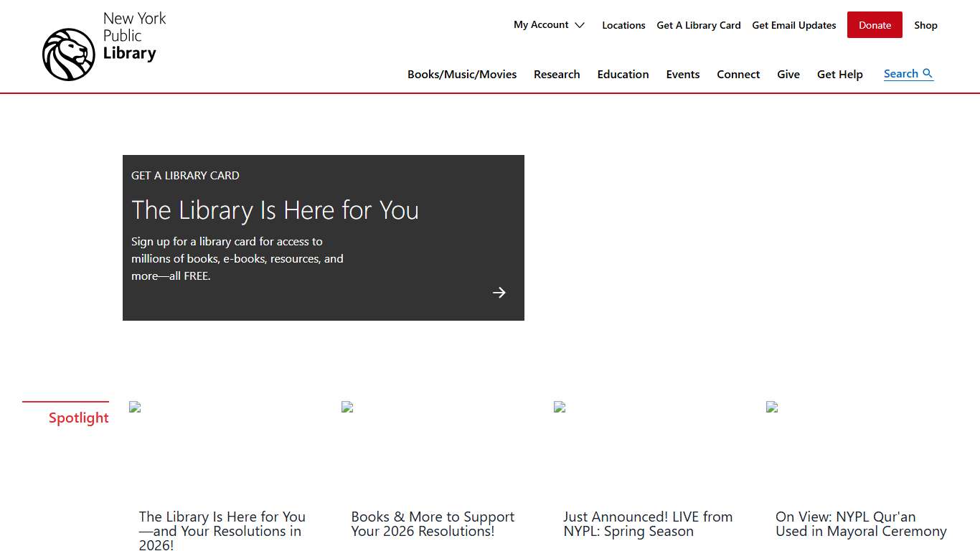980x551 pixels.
Task: Click the NYPL lion logo
Action: (x=69, y=55)
